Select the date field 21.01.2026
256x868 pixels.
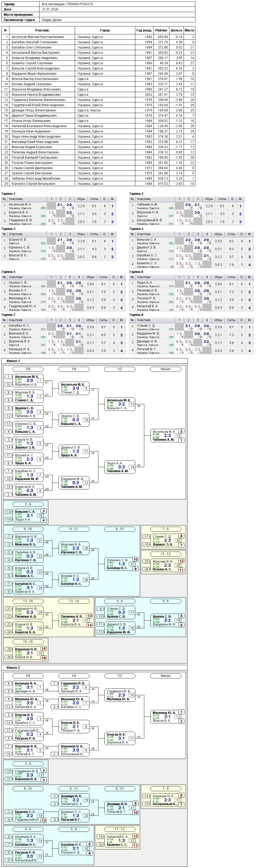(x=50, y=9)
